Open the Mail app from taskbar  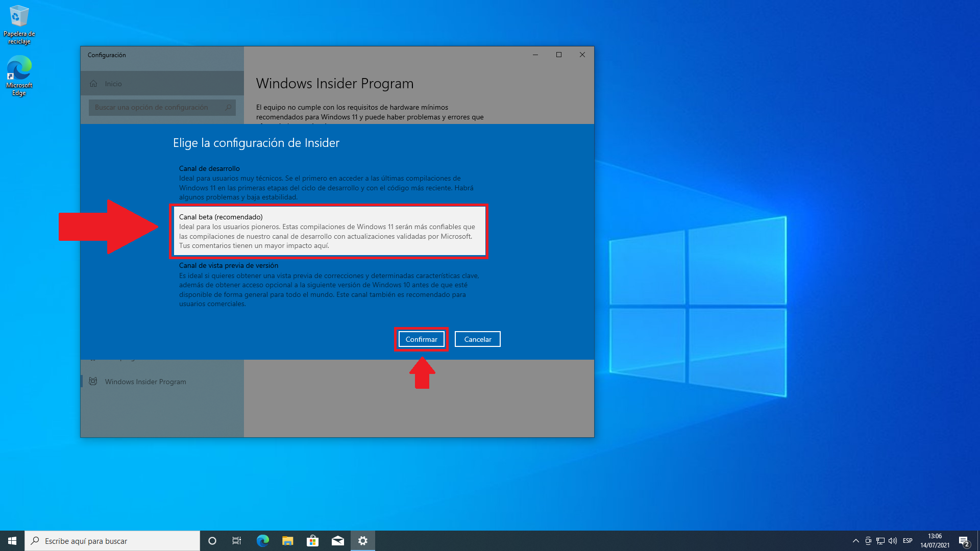coord(337,541)
